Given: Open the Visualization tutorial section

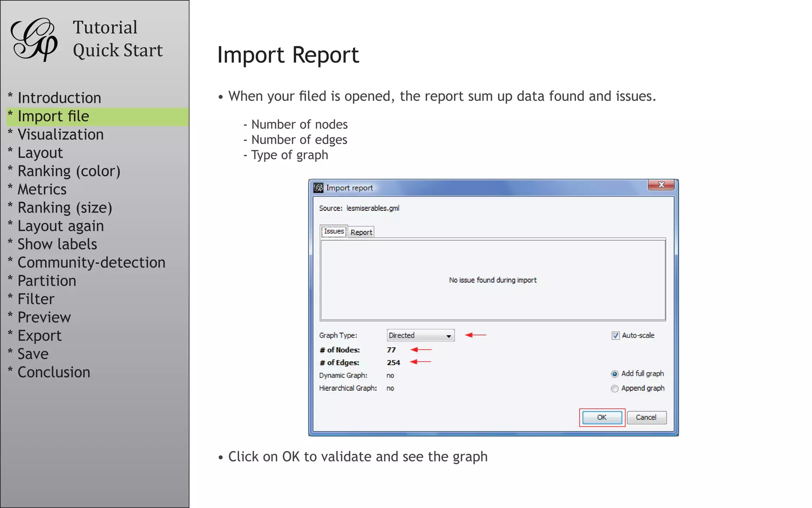Looking at the screenshot, I should pos(60,135).
